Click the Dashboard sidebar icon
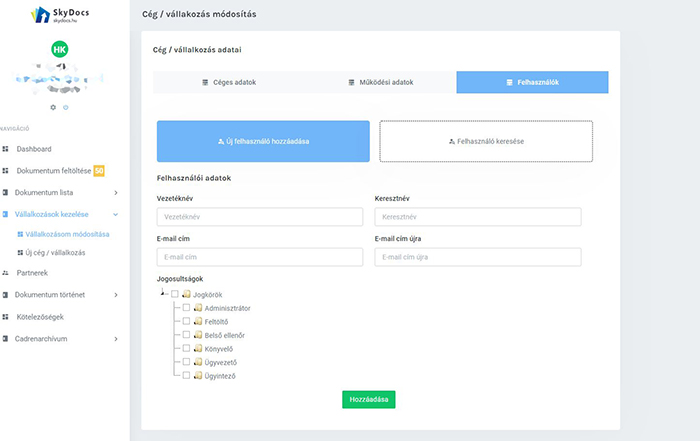Image resolution: width=700 pixels, height=441 pixels. pos(6,149)
